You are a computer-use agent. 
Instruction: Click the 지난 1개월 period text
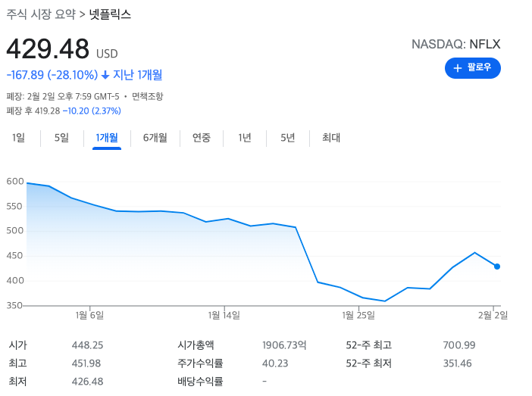(x=137, y=75)
